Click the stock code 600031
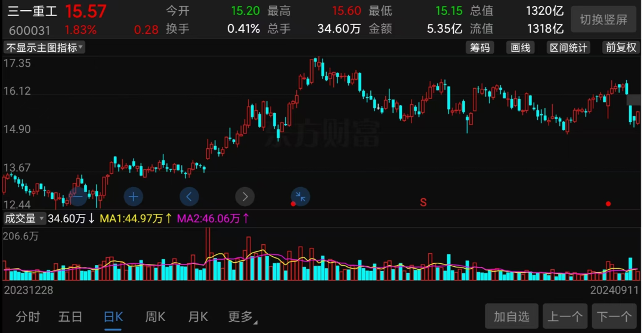Screen dimensions: 644x333 click(x=29, y=30)
